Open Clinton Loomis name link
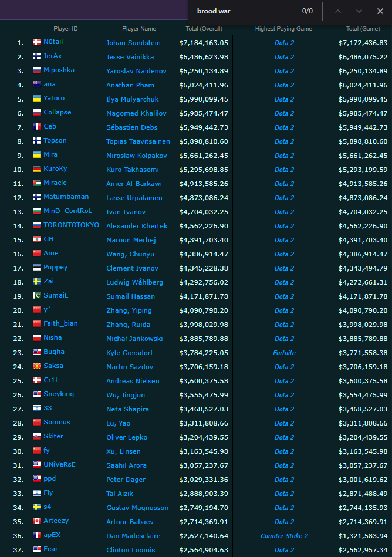Viewport: 392px width, 557px height. [x=130, y=550]
